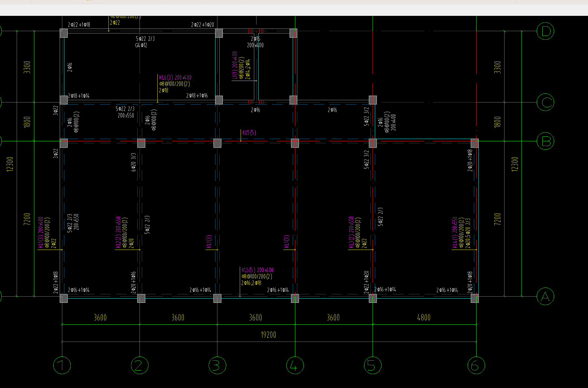Select the column at axis 1 and axis D
The width and height of the screenshot is (588, 388).
tap(64, 33)
